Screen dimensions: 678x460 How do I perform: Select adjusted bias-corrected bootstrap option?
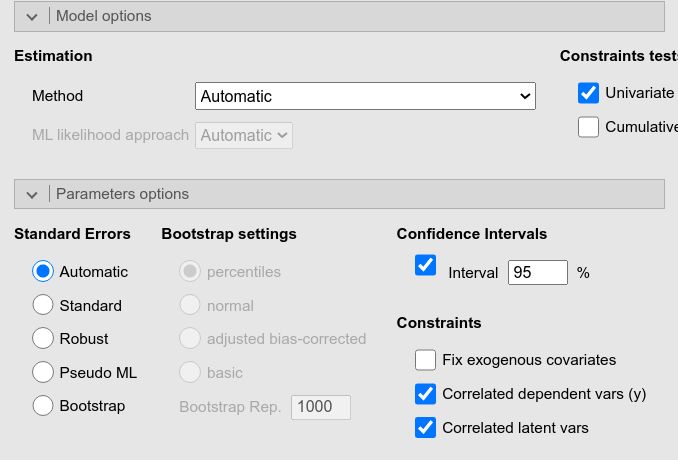click(x=190, y=338)
